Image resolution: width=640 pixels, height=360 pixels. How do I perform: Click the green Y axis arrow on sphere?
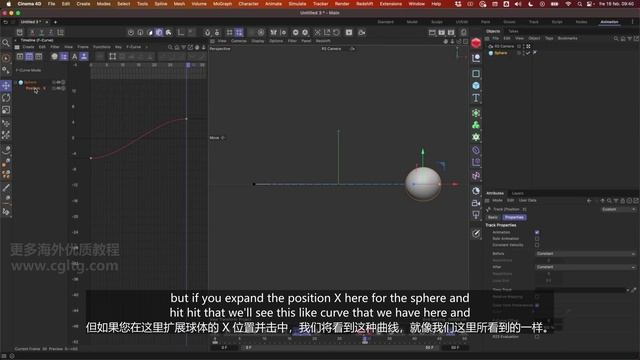pos(423,152)
